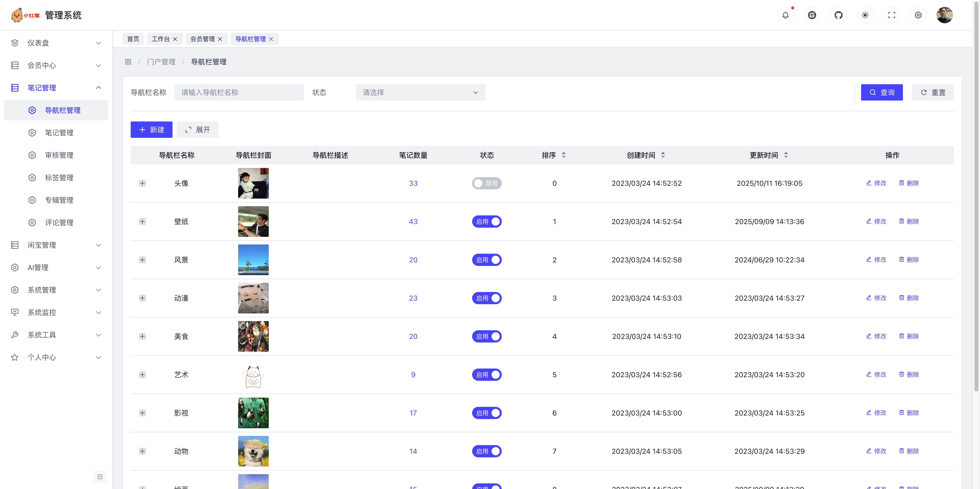Click the 新建 button

(151, 130)
